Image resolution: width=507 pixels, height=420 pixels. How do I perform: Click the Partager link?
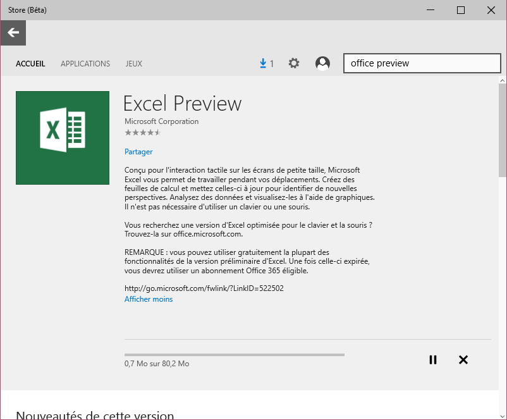coord(138,152)
